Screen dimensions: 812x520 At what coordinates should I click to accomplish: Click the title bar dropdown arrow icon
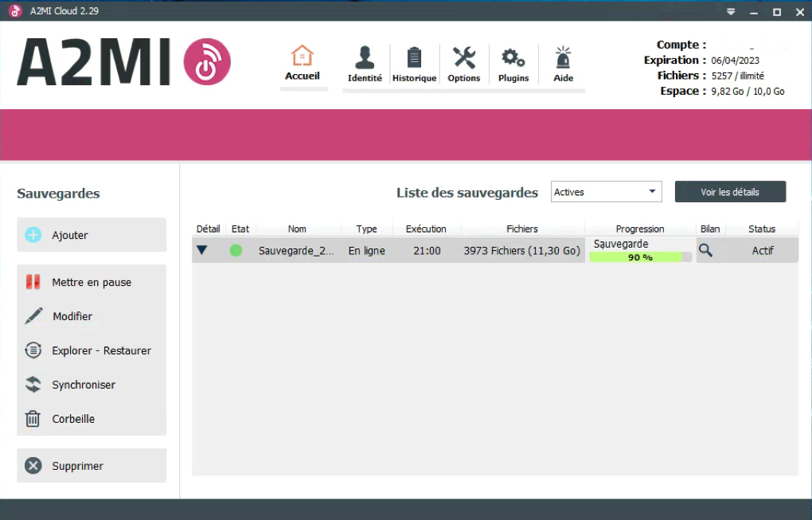731,11
